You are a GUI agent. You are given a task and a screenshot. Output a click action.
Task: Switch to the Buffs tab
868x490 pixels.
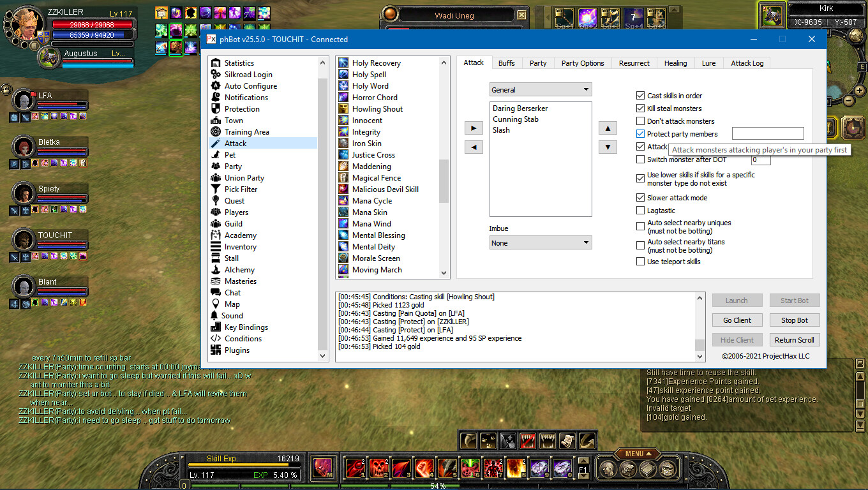(507, 63)
